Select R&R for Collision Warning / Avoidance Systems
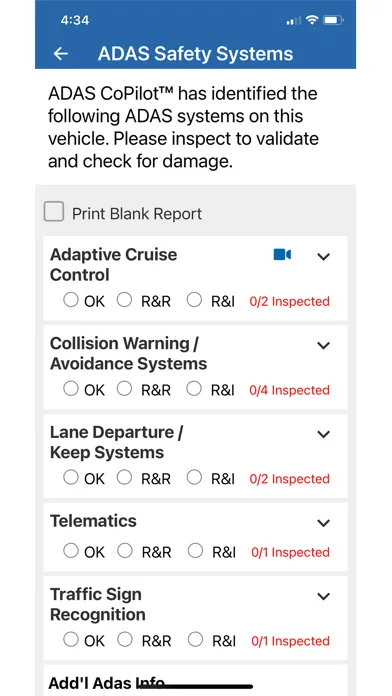392x696 pixels. coord(124,389)
